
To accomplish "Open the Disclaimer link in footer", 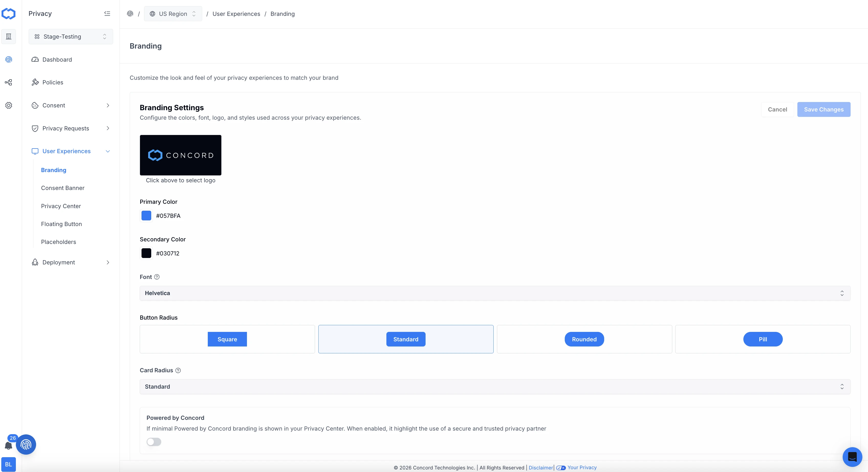I will pos(540,467).
